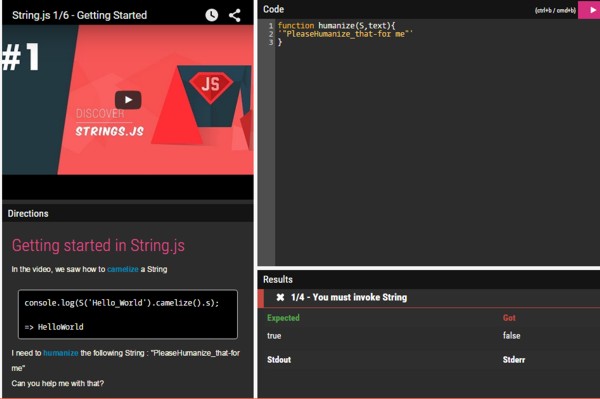The image size is (600, 399).
Task: Select the Directions panel header
Action: (x=127, y=213)
